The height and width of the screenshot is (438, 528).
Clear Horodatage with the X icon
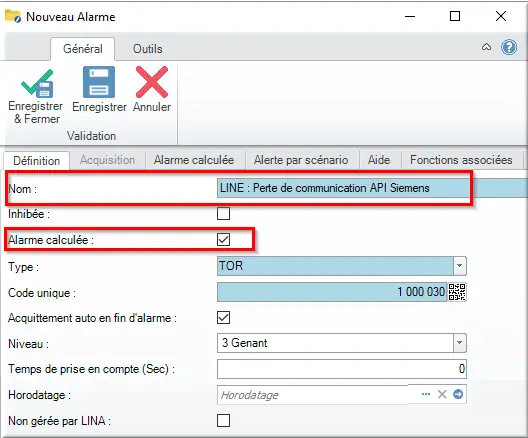pos(442,394)
